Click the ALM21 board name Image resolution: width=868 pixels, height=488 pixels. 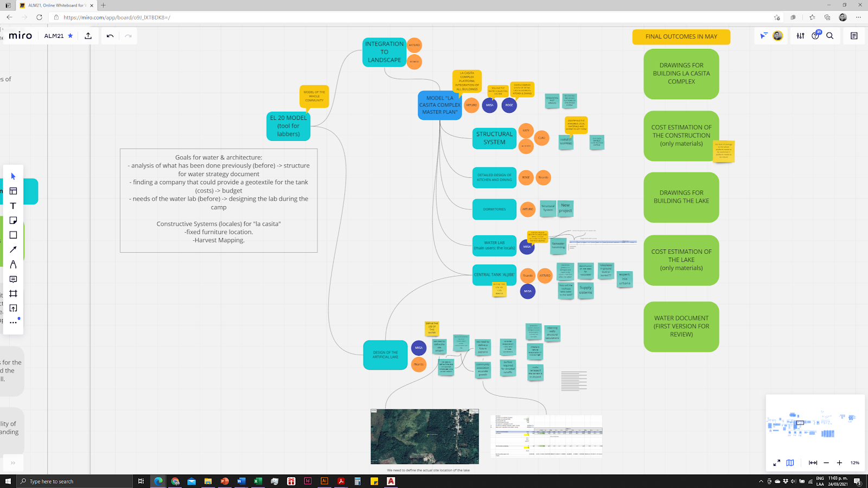54,36
